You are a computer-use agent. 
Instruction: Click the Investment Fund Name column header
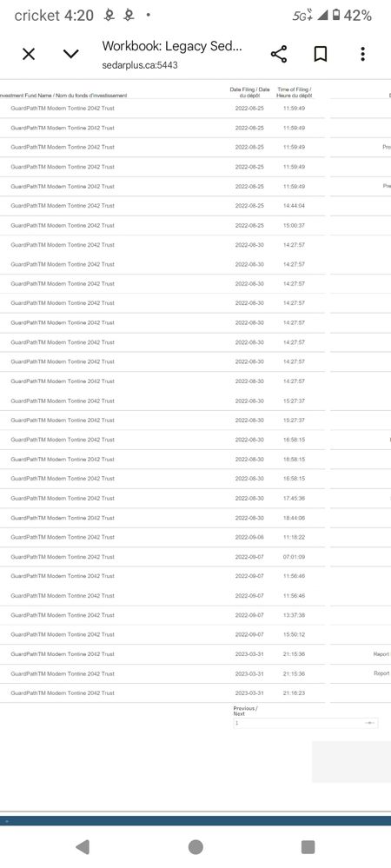click(64, 96)
